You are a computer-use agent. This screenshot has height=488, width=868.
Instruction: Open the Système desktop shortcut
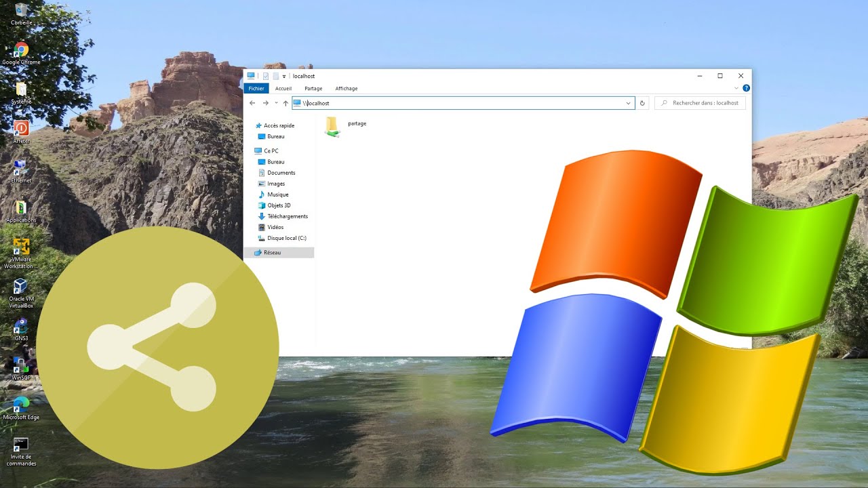pyautogui.click(x=21, y=93)
